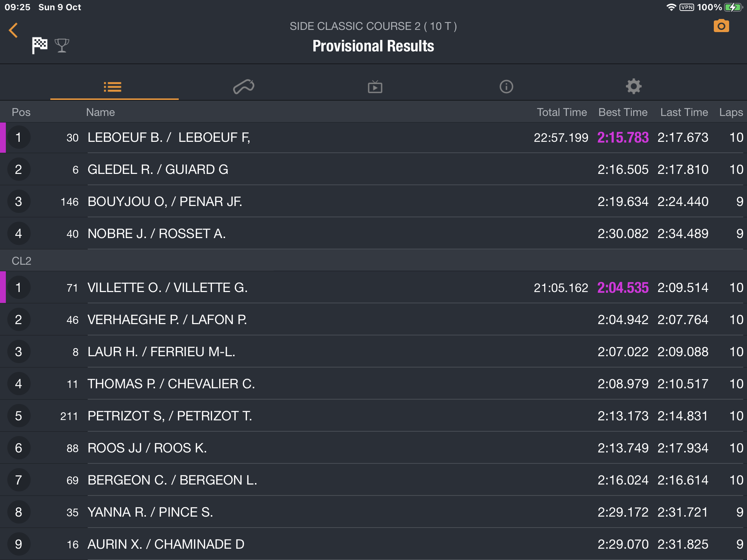This screenshot has width=747, height=560.
Task: Tap the purple best time 2:04.535
Action: [623, 288]
